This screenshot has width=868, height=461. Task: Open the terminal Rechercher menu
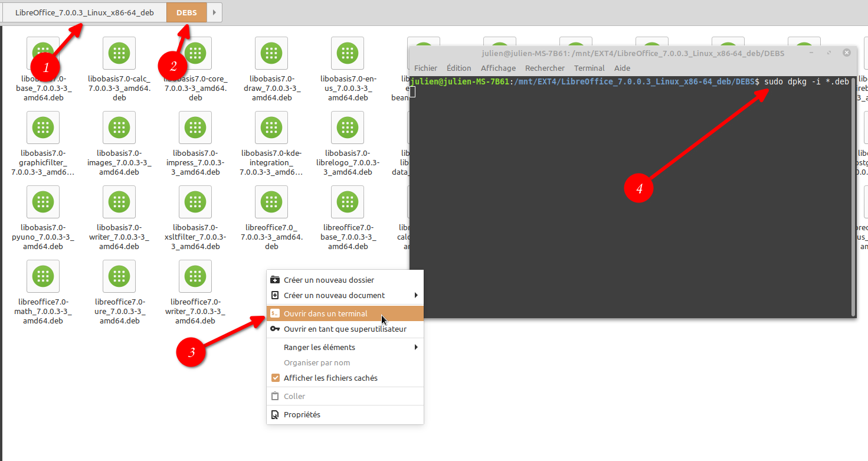[x=545, y=68]
